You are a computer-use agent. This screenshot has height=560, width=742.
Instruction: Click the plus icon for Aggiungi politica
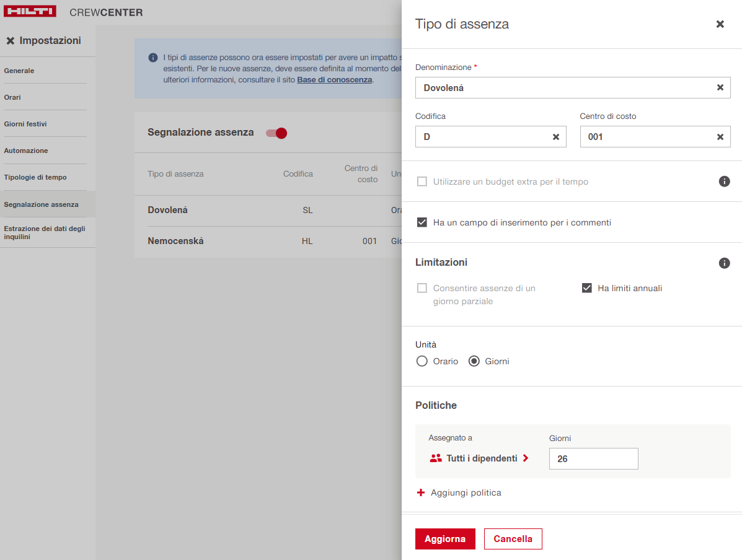click(x=421, y=492)
